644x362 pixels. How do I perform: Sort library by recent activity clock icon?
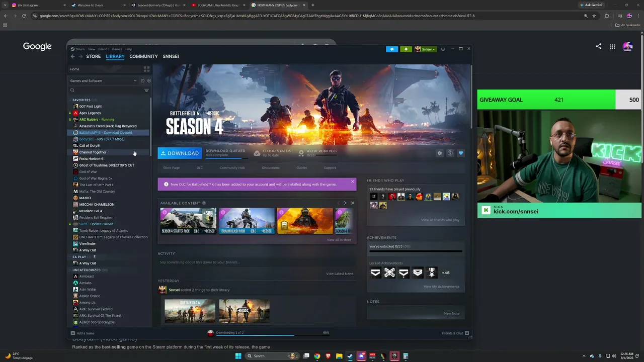[142, 80]
